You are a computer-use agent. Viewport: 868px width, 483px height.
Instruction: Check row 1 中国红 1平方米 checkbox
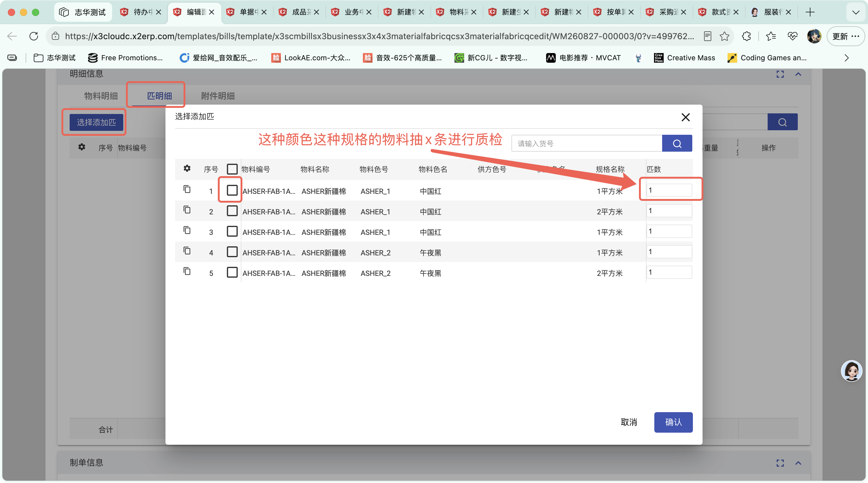tap(232, 190)
